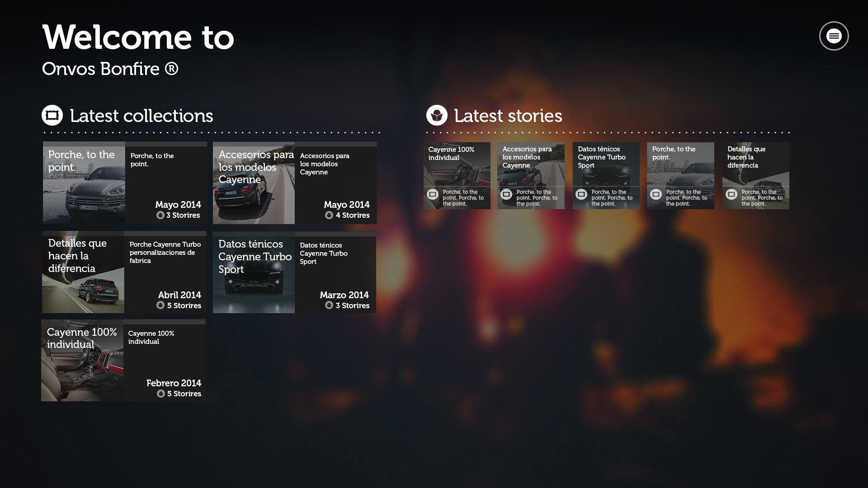Image resolution: width=868 pixels, height=488 pixels.
Task: Click 'Cayenne 100% individual' card description text
Action: [151, 338]
